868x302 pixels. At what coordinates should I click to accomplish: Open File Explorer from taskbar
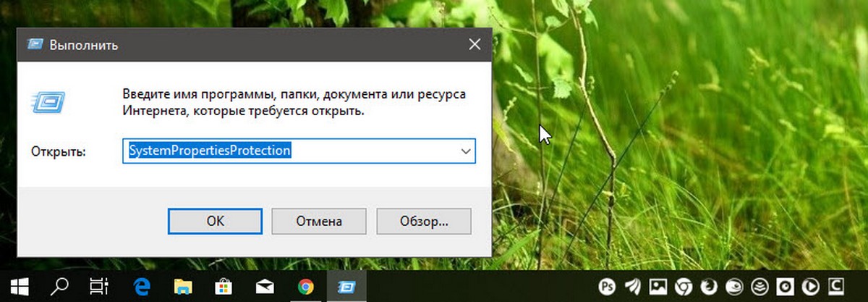[x=182, y=287]
